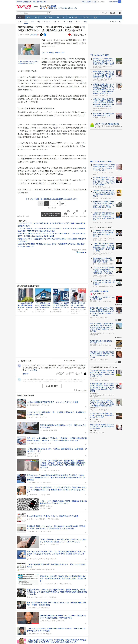
Task: Open the ヘルプ link at top
Action: (94, 2)
